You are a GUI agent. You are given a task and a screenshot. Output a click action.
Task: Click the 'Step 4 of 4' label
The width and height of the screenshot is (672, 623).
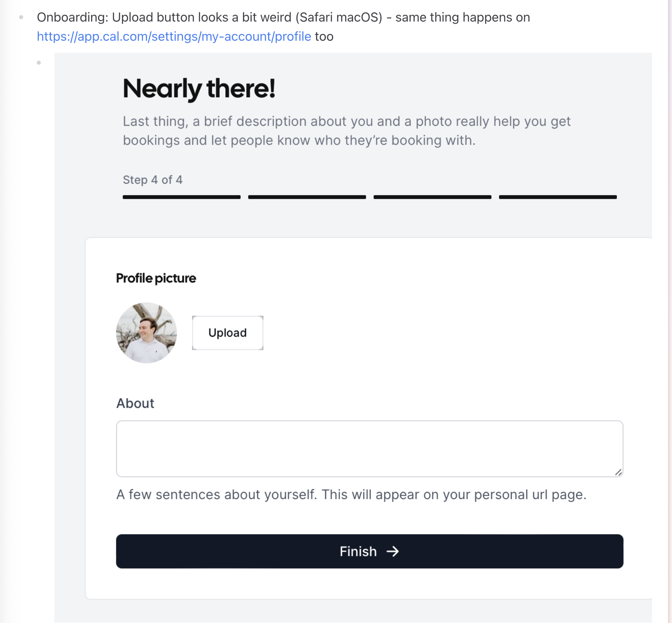click(x=152, y=180)
